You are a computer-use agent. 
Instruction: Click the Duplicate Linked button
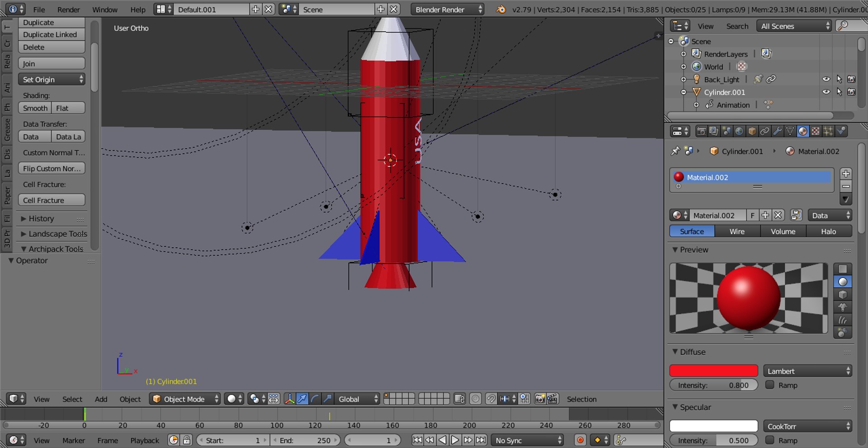(x=52, y=34)
